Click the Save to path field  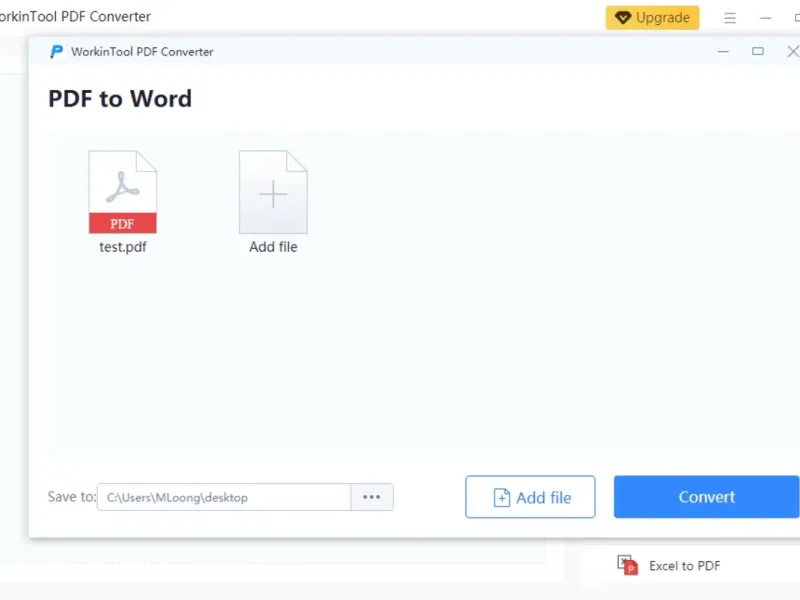(224, 497)
